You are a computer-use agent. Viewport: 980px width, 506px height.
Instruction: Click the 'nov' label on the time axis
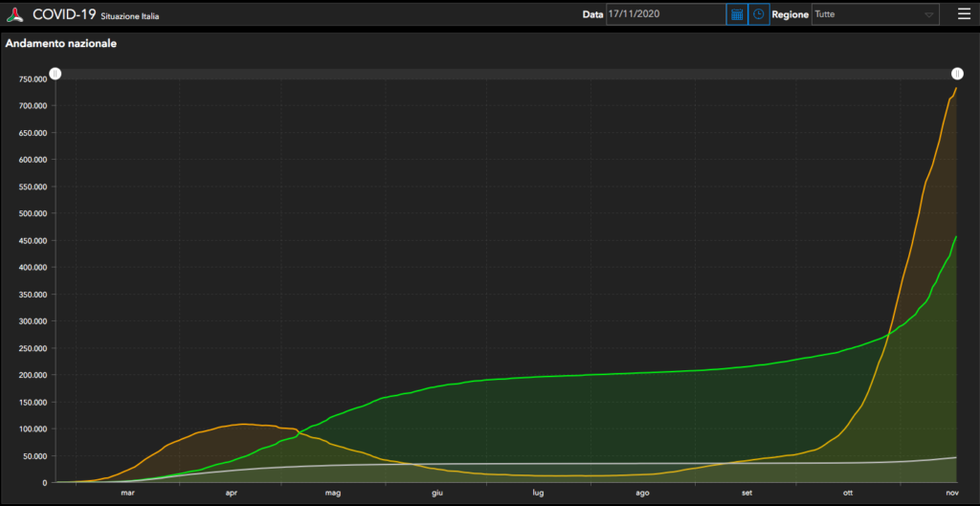[952, 494]
